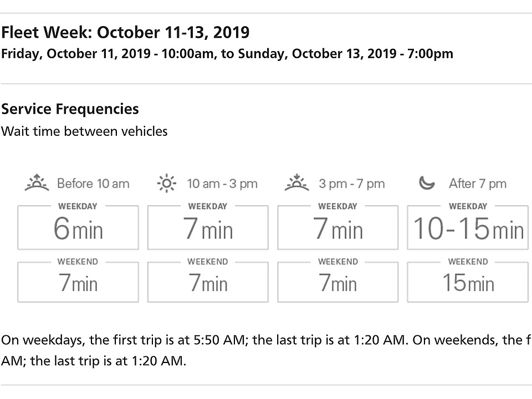
Task: Click the sunrise icon beside Before 10 am
Action: (x=37, y=183)
